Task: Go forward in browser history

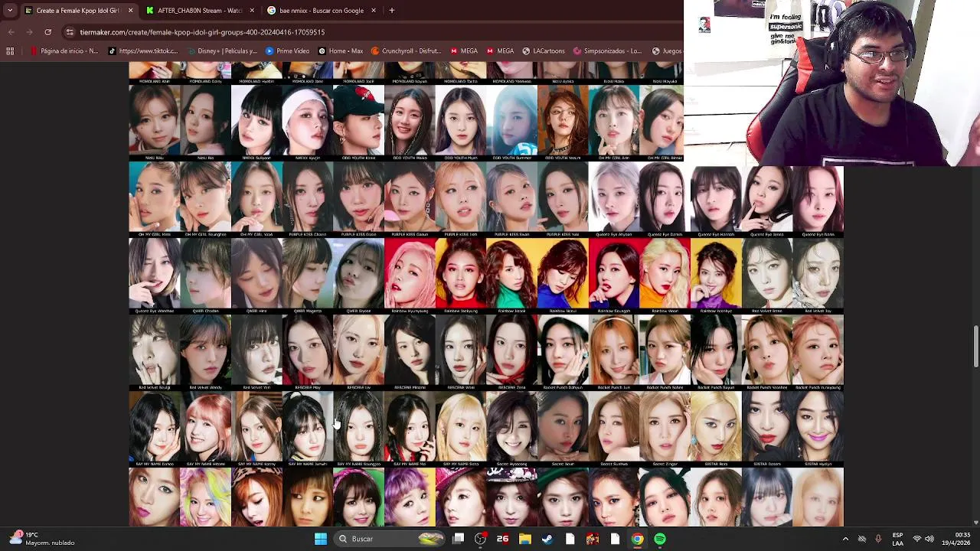Action: click(29, 32)
